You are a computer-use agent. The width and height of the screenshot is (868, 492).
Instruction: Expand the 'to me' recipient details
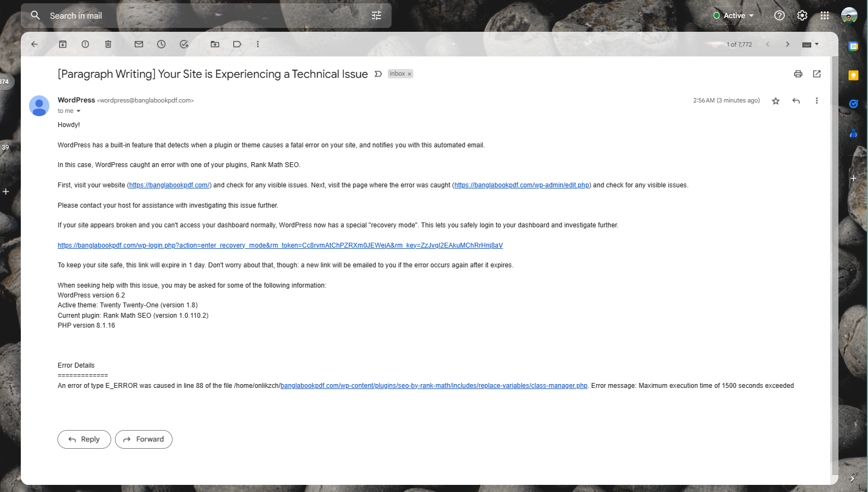click(x=78, y=111)
